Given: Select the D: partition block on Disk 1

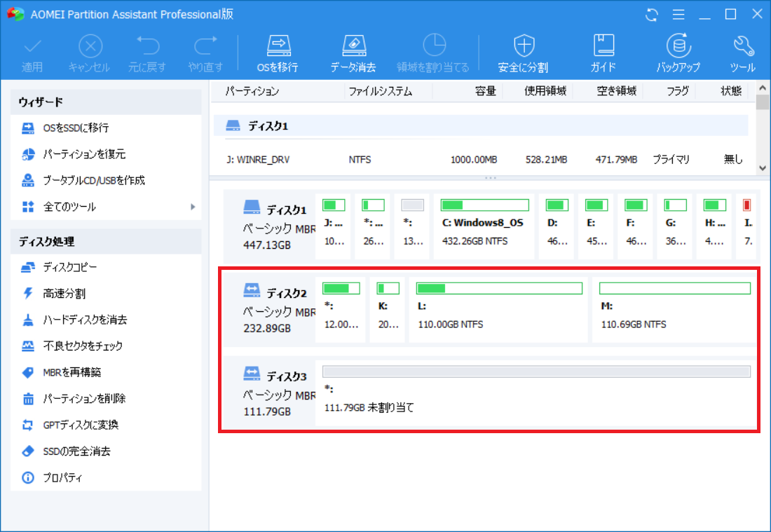Looking at the screenshot, I should 557,226.
